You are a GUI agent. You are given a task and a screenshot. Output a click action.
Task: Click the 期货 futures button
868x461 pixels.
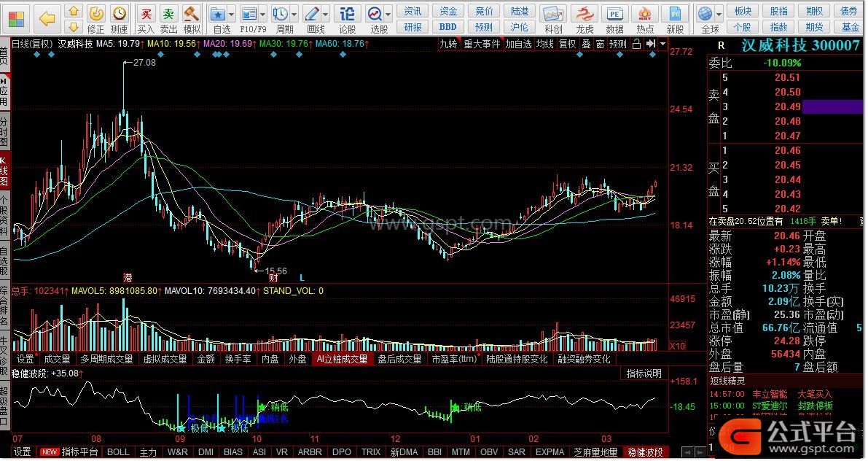[814, 26]
